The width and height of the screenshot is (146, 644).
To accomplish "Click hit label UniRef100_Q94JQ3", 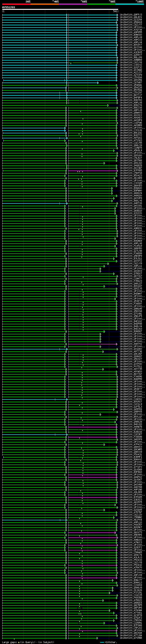I will pyautogui.click(x=131, y=163).
